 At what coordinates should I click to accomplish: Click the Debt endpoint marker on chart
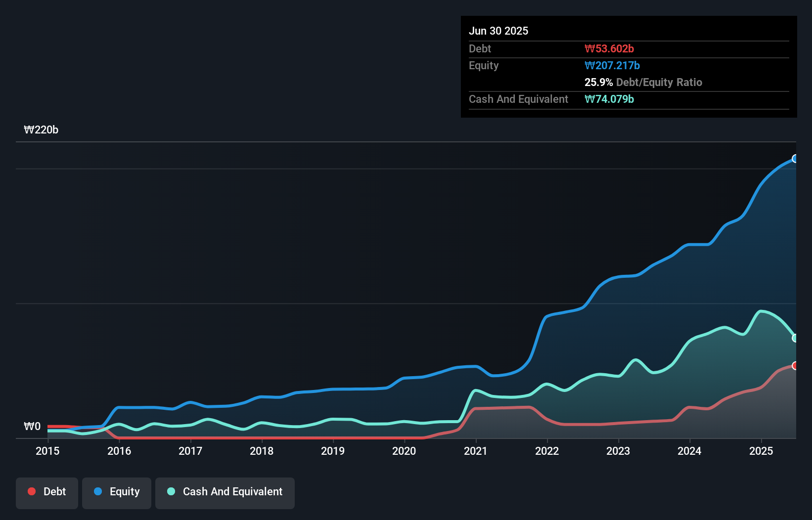click(795, 366)
